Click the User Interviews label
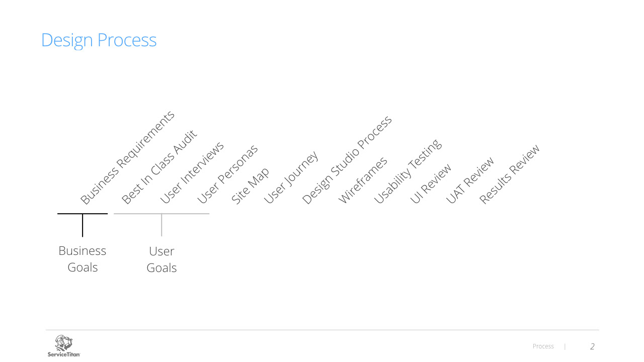Screen dimensions: 644x362 [192, 173]
